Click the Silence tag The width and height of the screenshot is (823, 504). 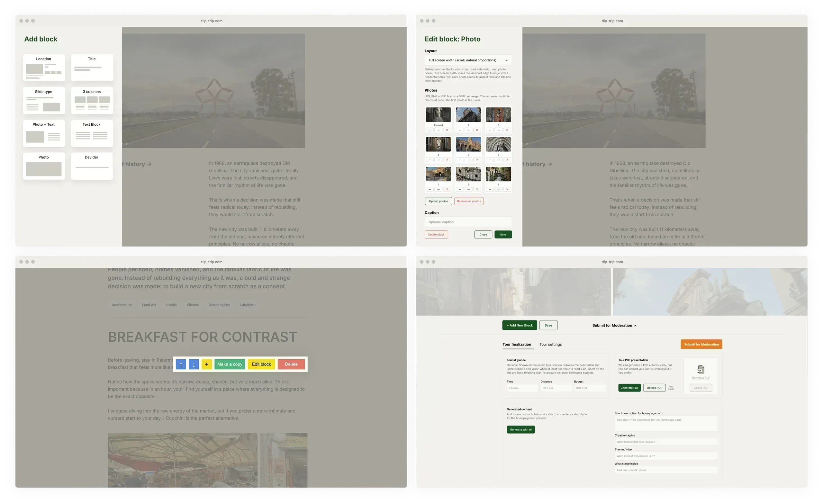193,305
